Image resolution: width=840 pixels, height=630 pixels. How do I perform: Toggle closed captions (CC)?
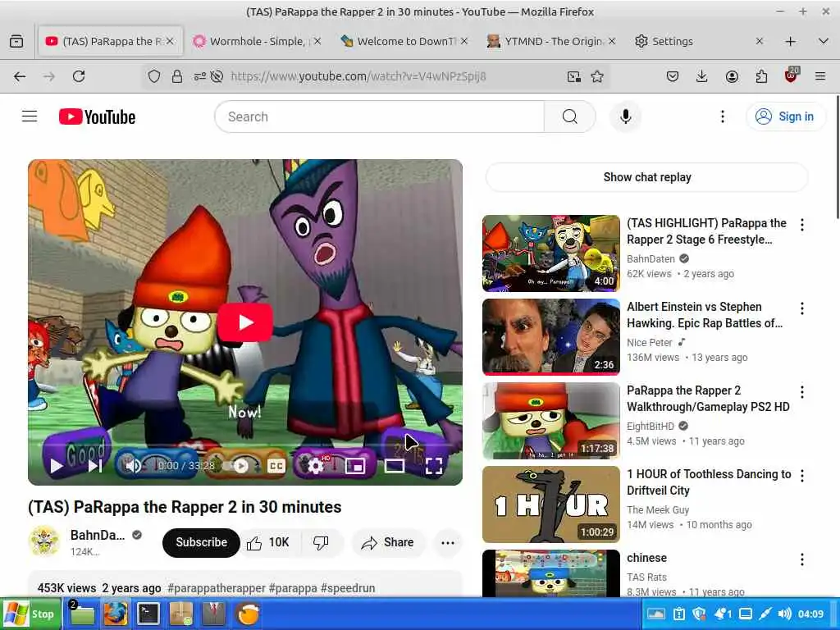click(276, 466)
